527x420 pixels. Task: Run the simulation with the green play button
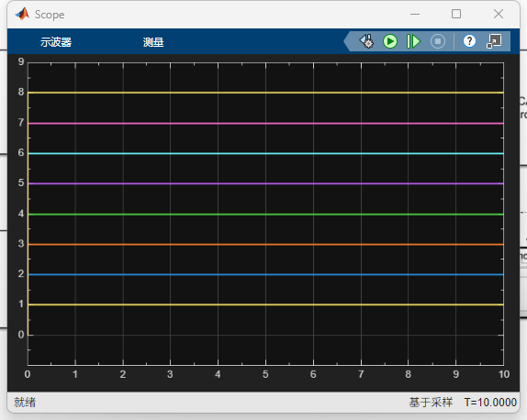pos(390,41)
